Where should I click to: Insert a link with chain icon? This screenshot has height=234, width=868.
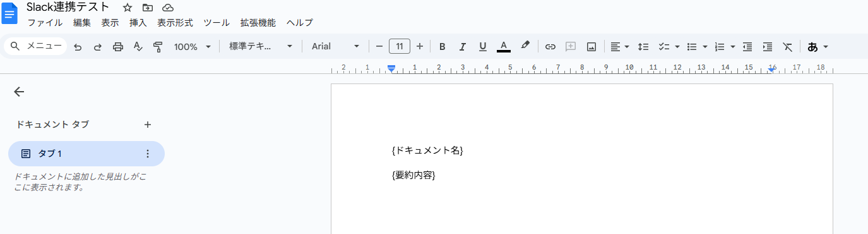pos(550,46)
